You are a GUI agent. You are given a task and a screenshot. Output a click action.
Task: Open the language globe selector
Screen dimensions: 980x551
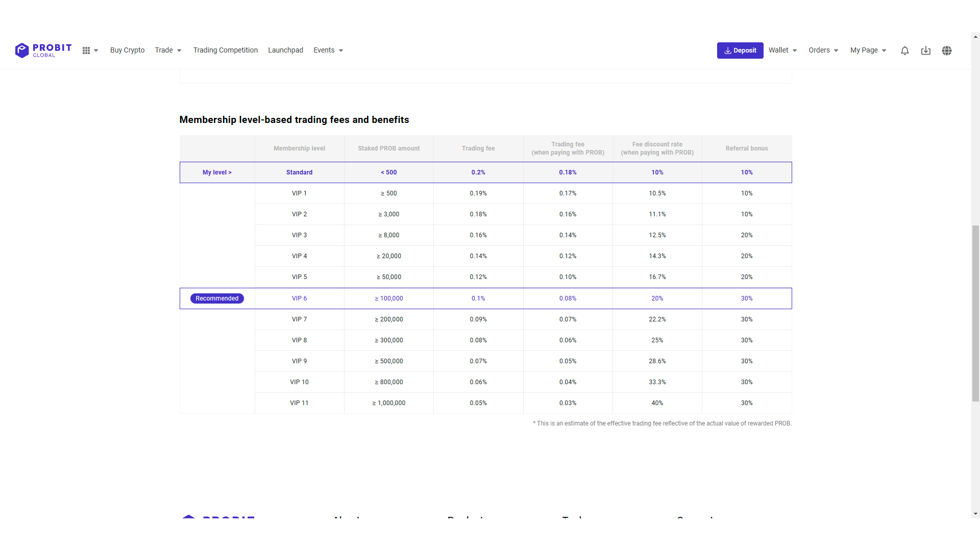tap(947, 51)
